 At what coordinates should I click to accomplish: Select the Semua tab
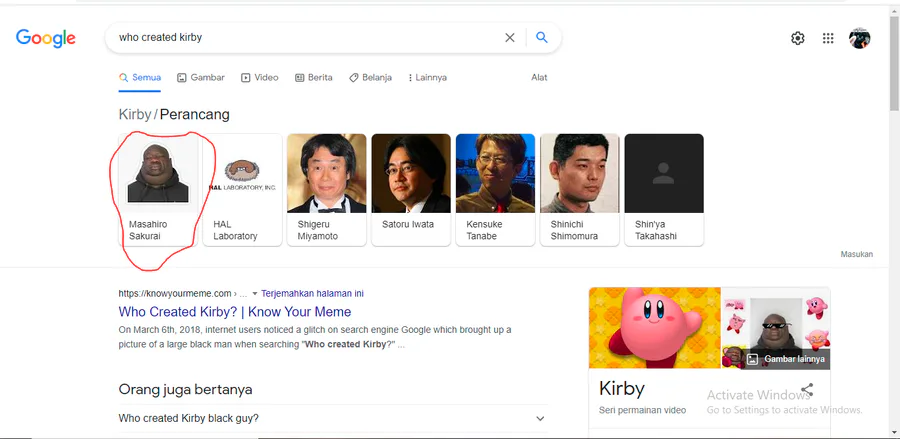pos(140,77)
